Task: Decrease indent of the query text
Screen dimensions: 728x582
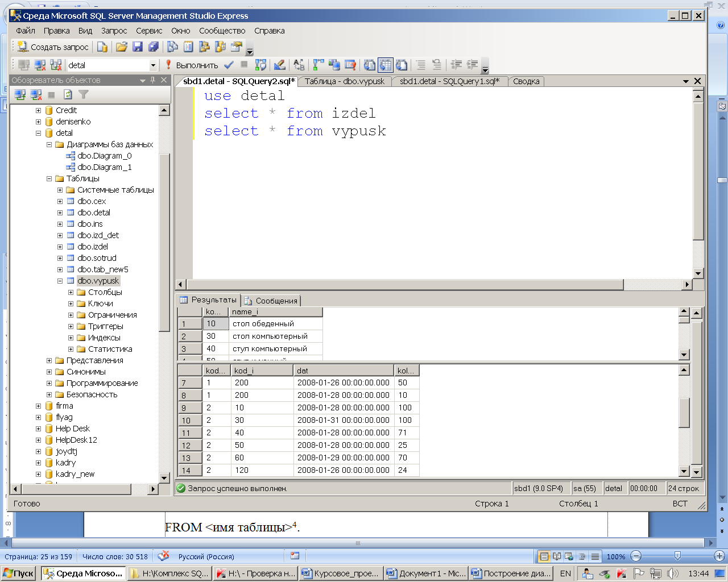Action: pyautogui.click(x=456, y=65)
